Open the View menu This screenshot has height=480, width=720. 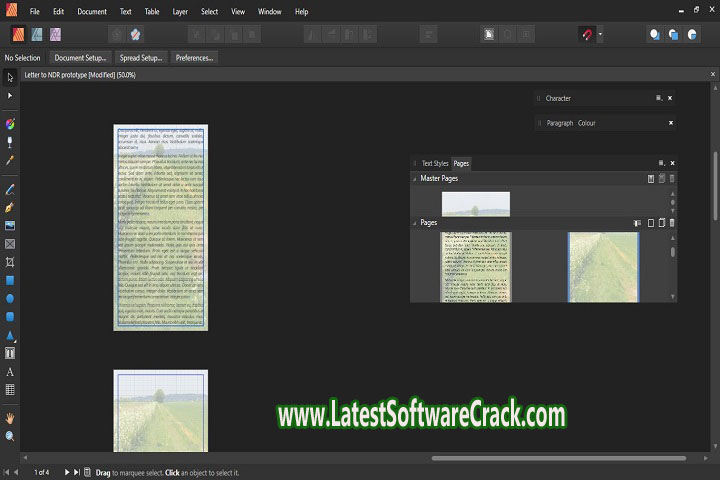coord(238,11)
